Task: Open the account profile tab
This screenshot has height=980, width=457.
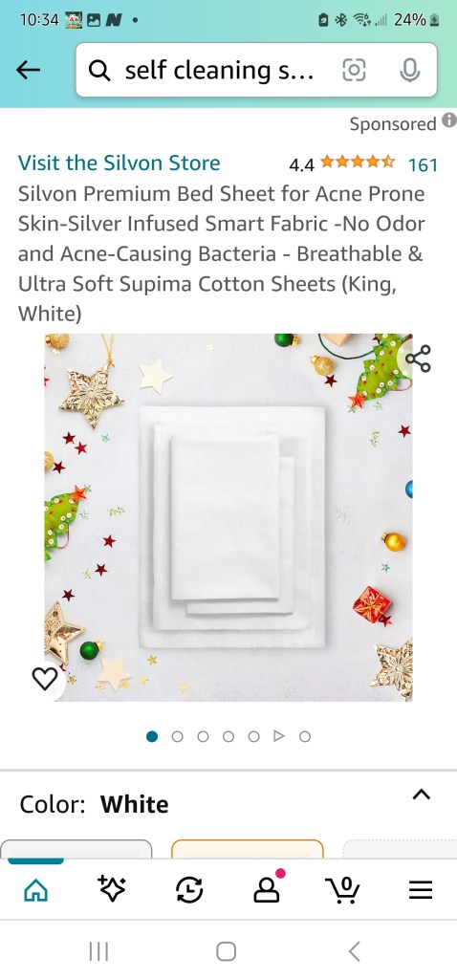Action: click(x=268, y=889)
